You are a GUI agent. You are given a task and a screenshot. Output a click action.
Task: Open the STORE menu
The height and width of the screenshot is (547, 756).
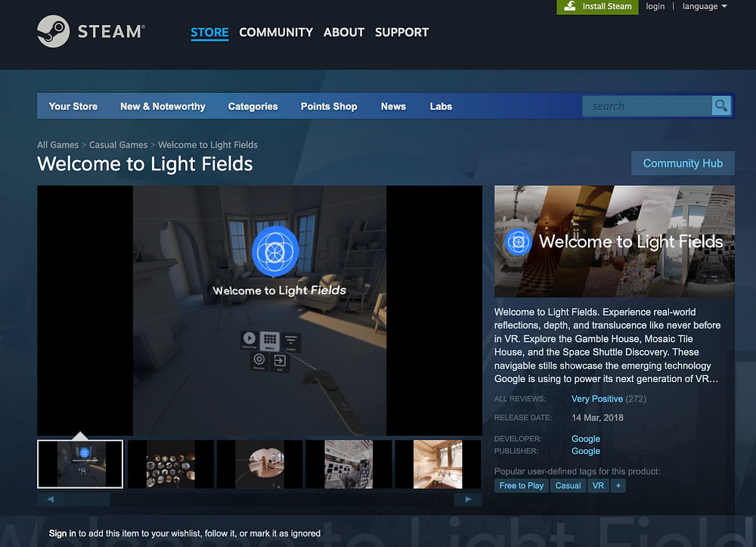209,33
